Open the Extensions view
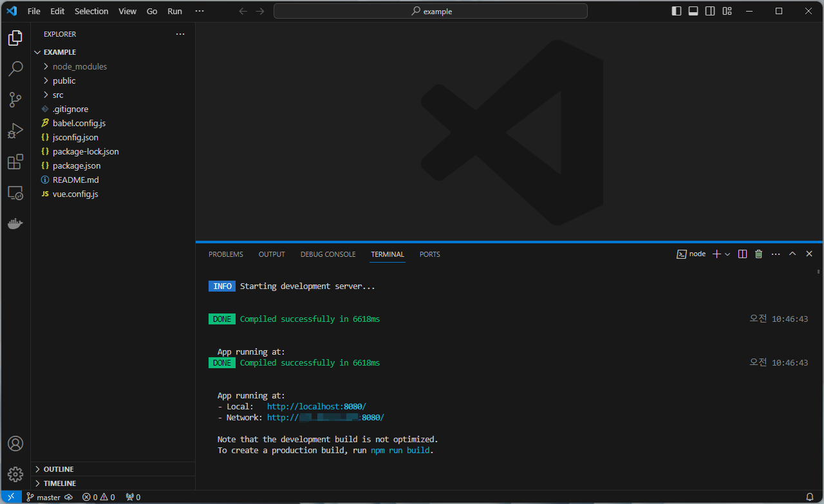 point(15,162)
